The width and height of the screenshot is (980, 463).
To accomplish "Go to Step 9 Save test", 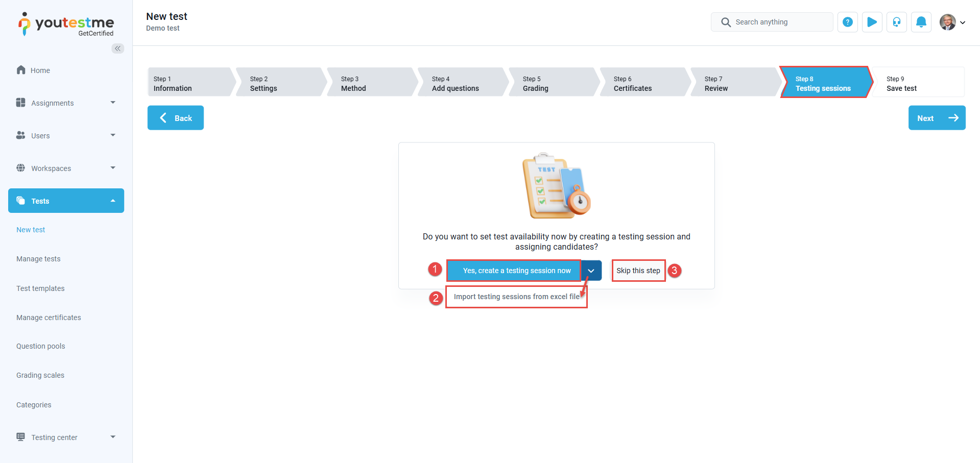I will pos(918,82).
